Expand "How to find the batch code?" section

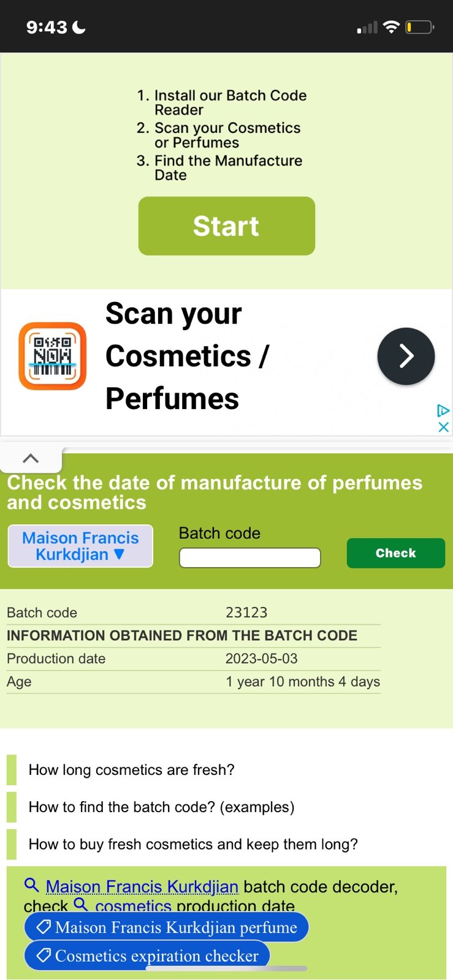[161, 807]
